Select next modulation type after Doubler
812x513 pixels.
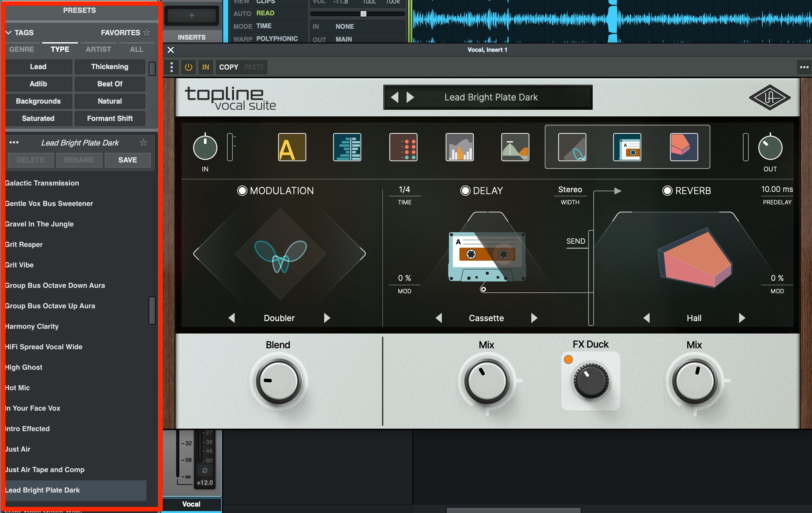pyautogui.click(x=327, y=318)
